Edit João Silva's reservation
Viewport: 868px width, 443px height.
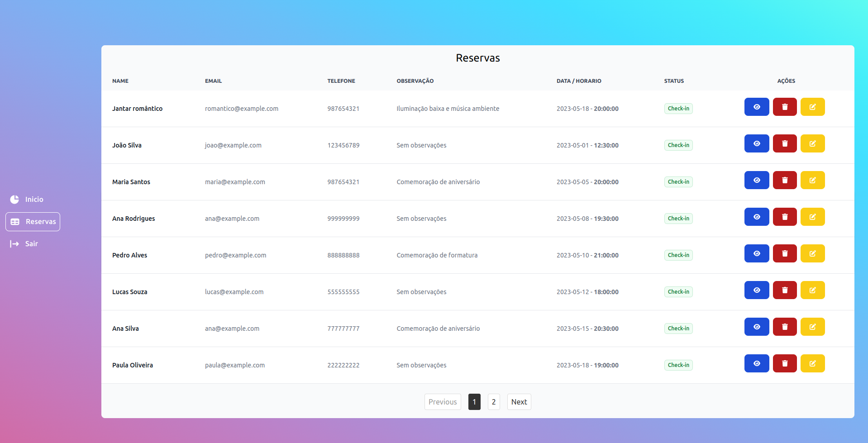click(813, 143)
